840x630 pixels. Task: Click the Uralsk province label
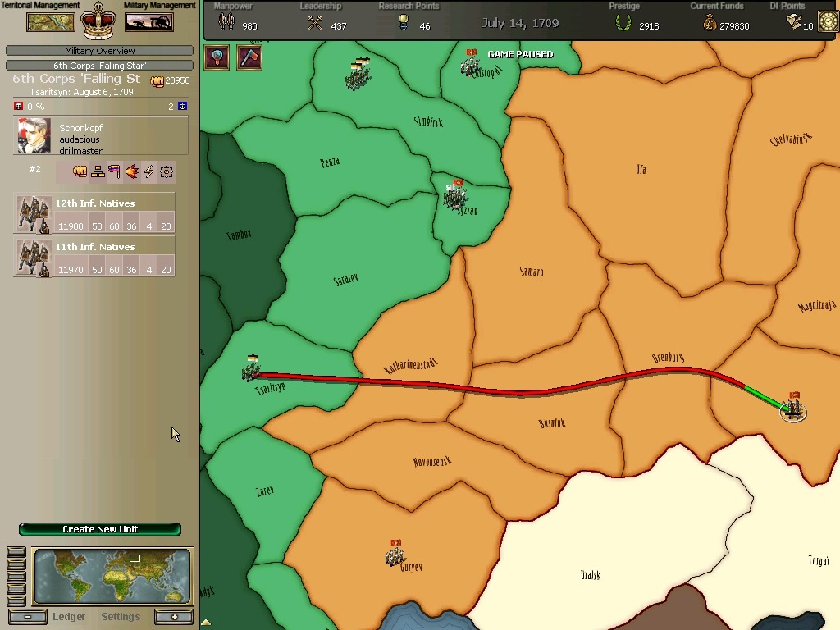[x=591, y=575]
